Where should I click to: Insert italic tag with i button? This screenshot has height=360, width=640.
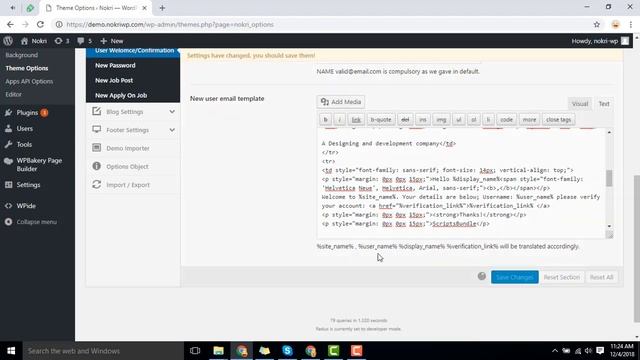coord(340,120)
